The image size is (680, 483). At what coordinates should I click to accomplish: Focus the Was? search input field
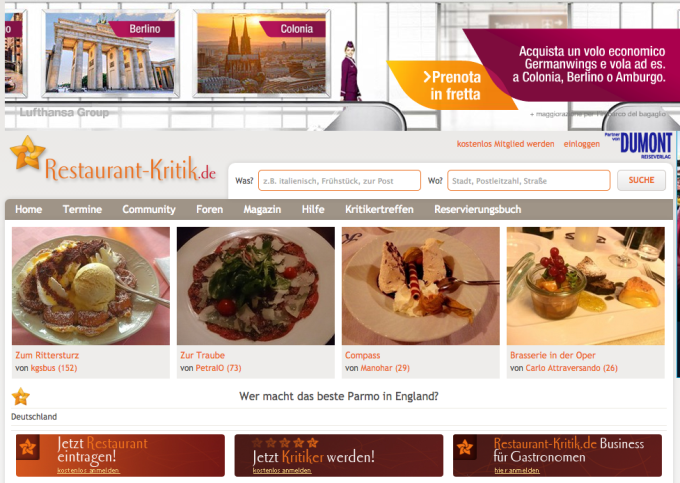coord(339,181)
